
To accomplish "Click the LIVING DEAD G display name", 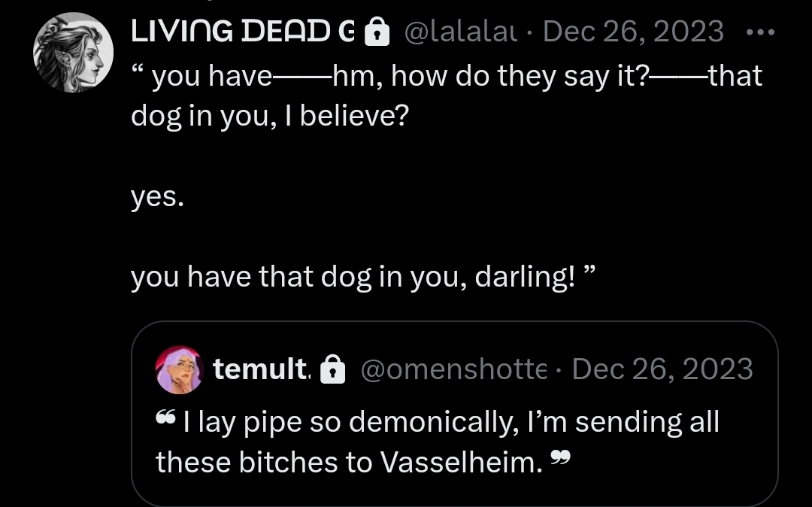I will [x=242, y=32].
